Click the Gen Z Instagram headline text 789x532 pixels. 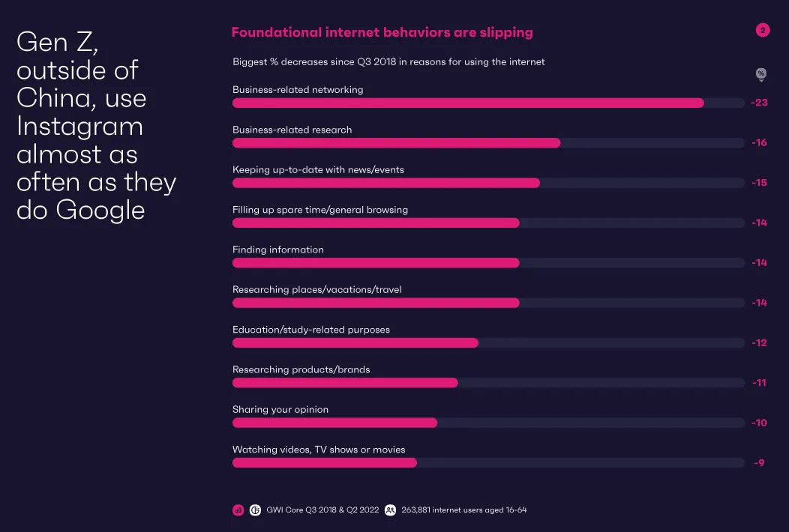97,126
